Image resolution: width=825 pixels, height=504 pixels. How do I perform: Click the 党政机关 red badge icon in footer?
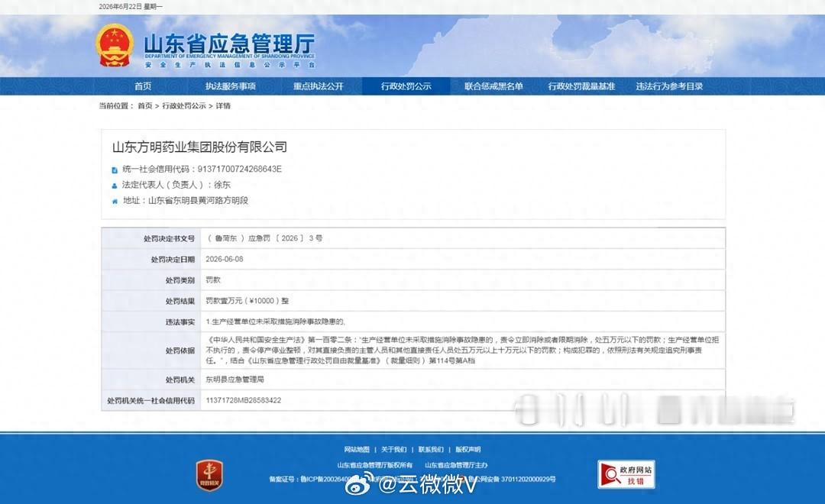pos(209,476)
